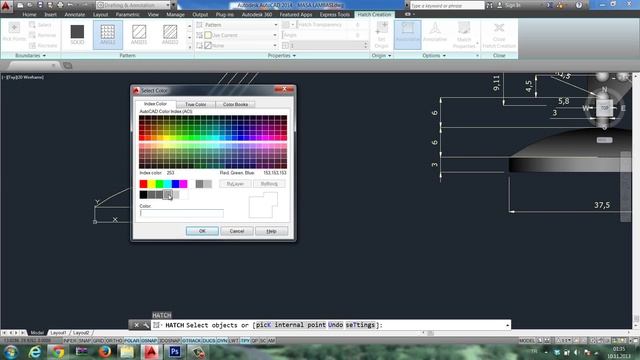Open the Home ribbon tab
The height and width of the screenshot is (360, 640).
coord(29,14)
